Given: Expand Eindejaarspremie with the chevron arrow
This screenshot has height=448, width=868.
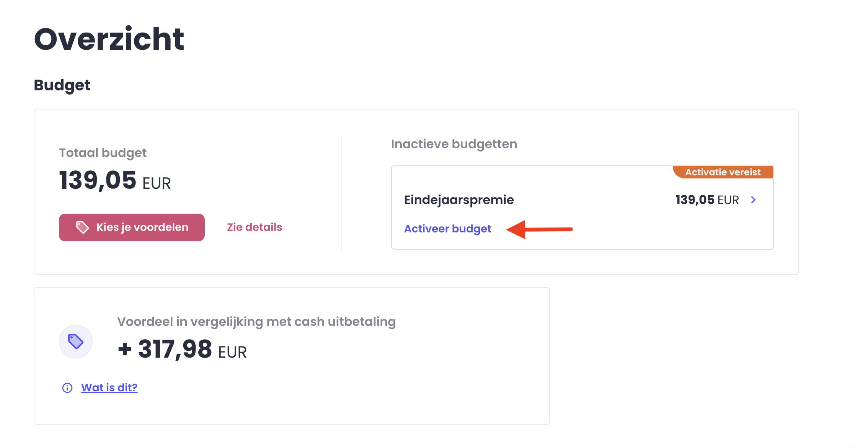Looking at the screenshot, I should [753, 200].
